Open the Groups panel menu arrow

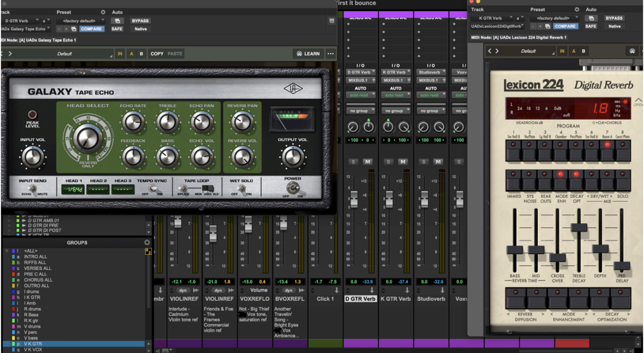tap(148, 243)
